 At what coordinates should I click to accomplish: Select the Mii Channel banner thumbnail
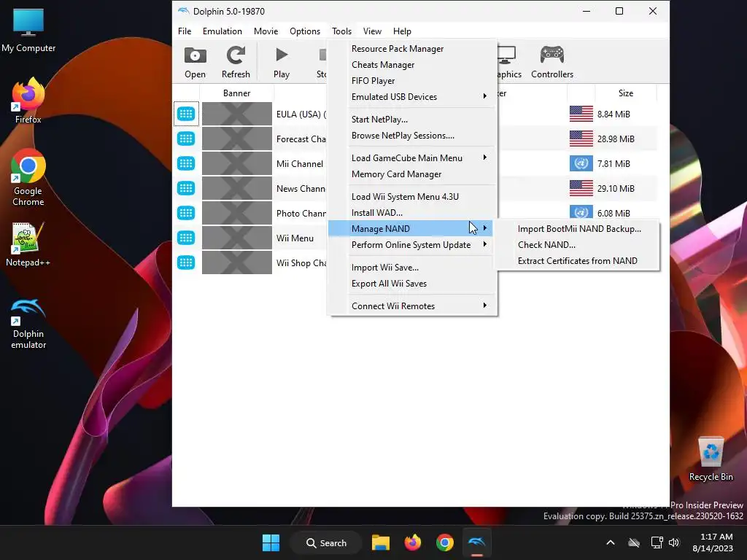[x=237, y=163]
